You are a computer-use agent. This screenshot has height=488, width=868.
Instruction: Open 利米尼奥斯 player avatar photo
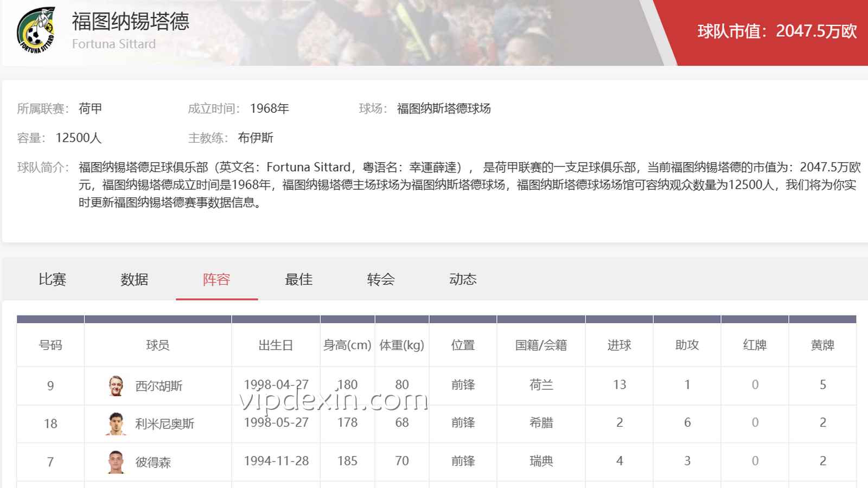[116, 423]
